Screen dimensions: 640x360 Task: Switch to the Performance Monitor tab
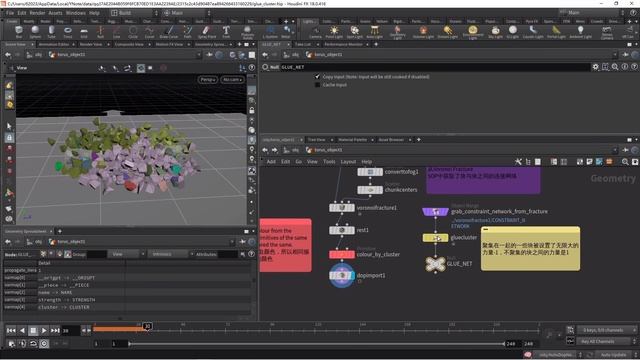pyautogui.click(x=344, y=44)
